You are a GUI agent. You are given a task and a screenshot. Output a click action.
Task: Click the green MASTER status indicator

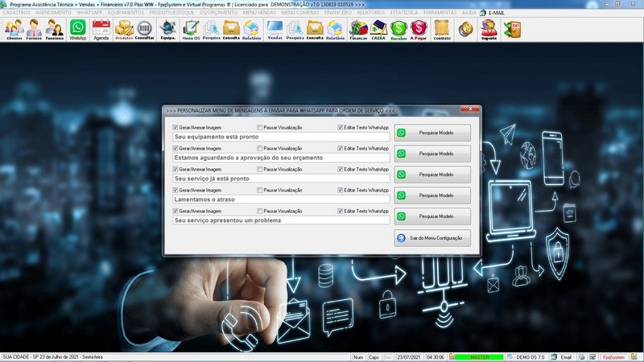click(479, 357)
